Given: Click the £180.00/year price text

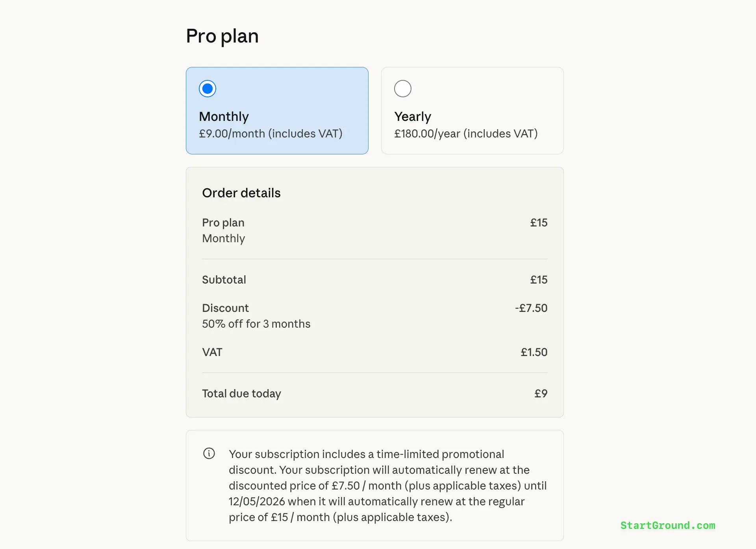Looking at the screenshot, I should point(466,134).
